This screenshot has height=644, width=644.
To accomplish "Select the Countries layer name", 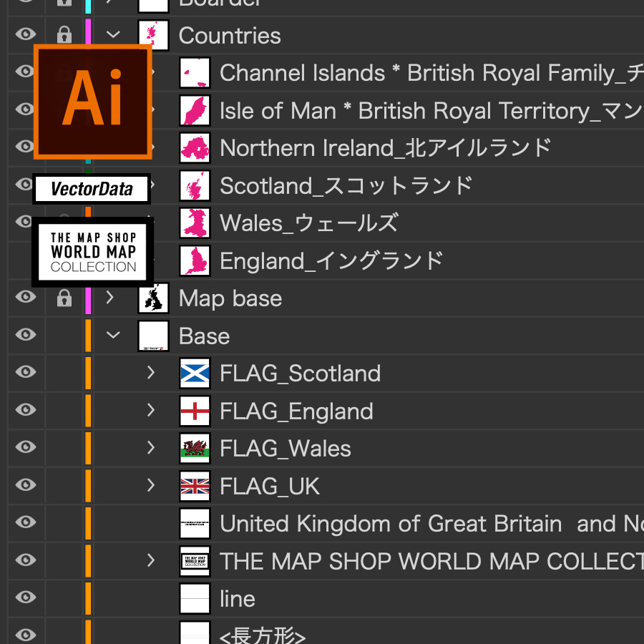I will [230, 36].
